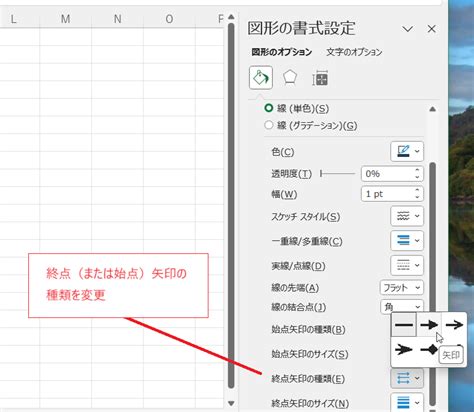
Task: Open the Effects pentagon tab
Action: tap(290, 78)
